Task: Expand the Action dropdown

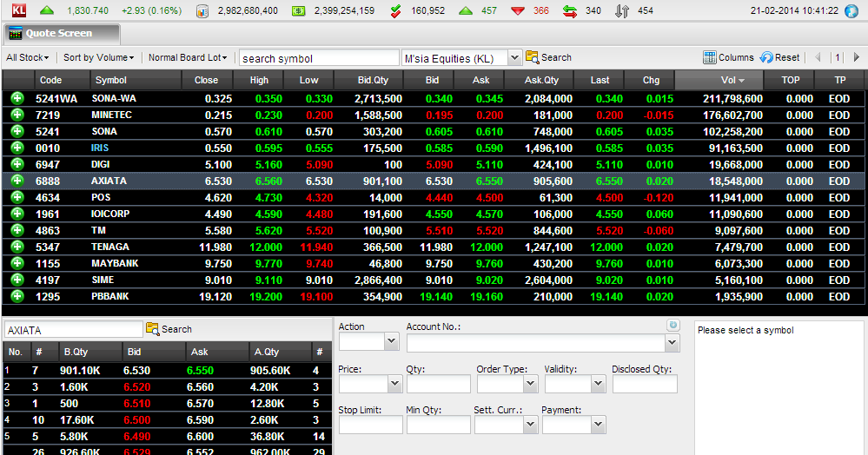Action: tap(391, 341)
